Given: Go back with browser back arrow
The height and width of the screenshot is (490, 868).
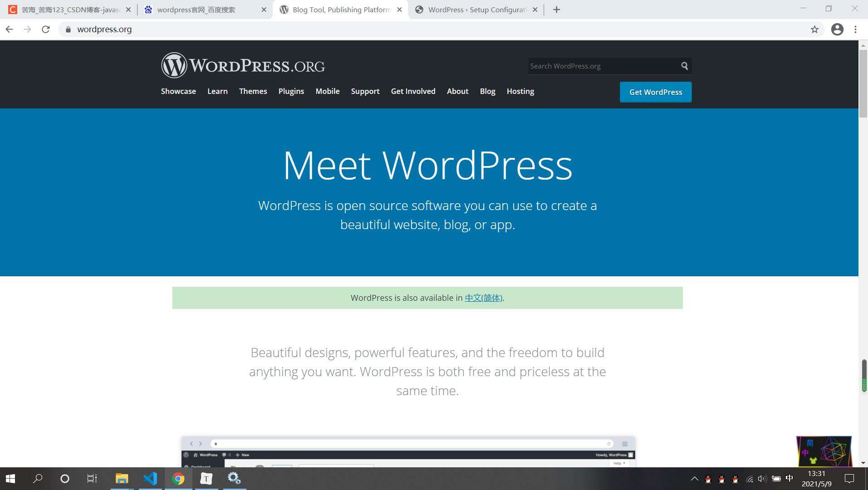Looking at the screenshot, I should (x=10, y=29).
